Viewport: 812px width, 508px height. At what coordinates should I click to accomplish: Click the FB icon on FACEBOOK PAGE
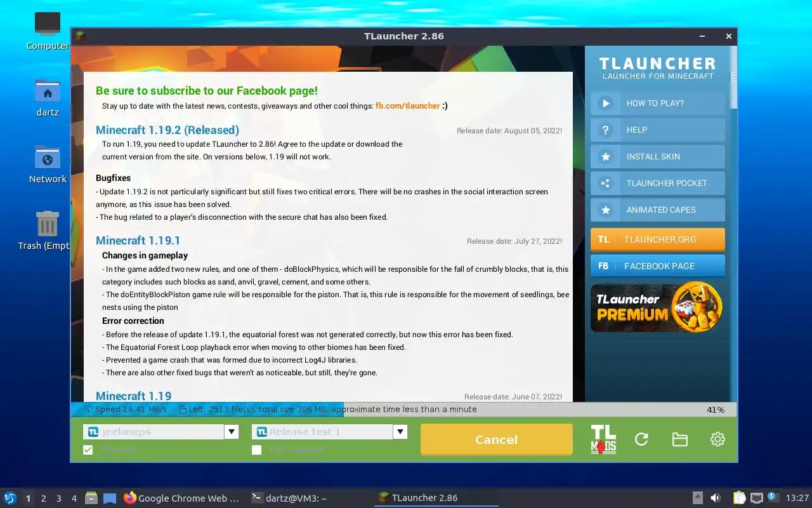[x=603, y=266]
